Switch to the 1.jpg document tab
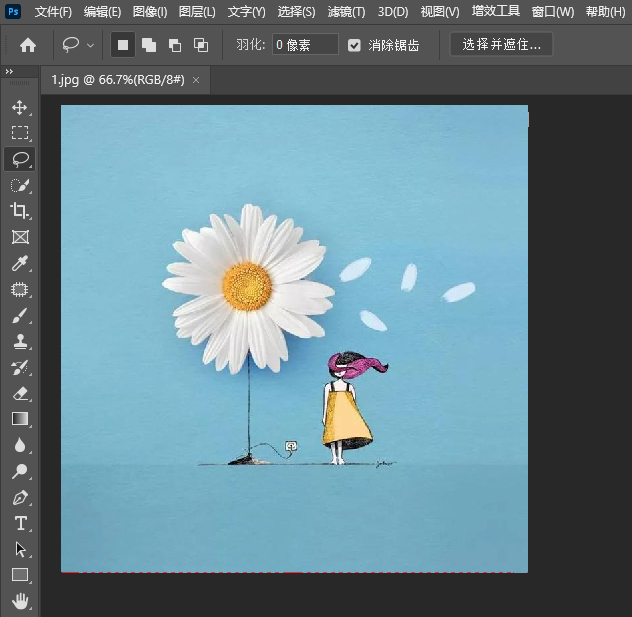632x617 pixels. click(117, 79)
